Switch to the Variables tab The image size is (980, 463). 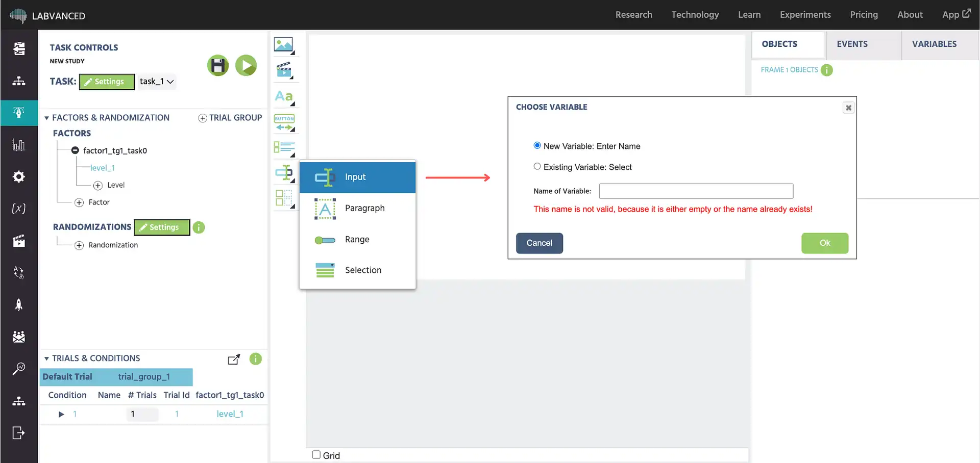[940, 45]
